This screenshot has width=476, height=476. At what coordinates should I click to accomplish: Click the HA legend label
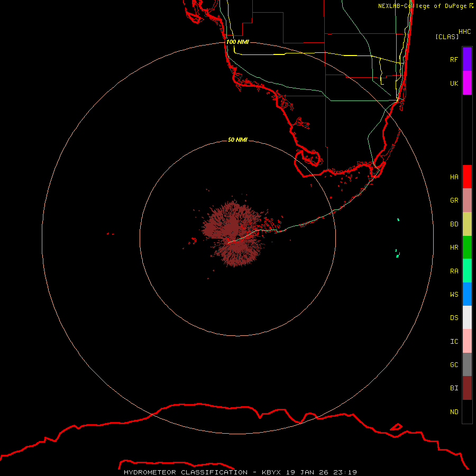(454, 177)
